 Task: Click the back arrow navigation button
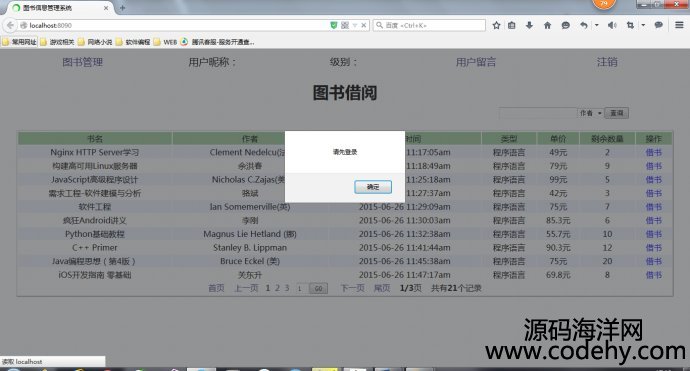click(10, 25)
